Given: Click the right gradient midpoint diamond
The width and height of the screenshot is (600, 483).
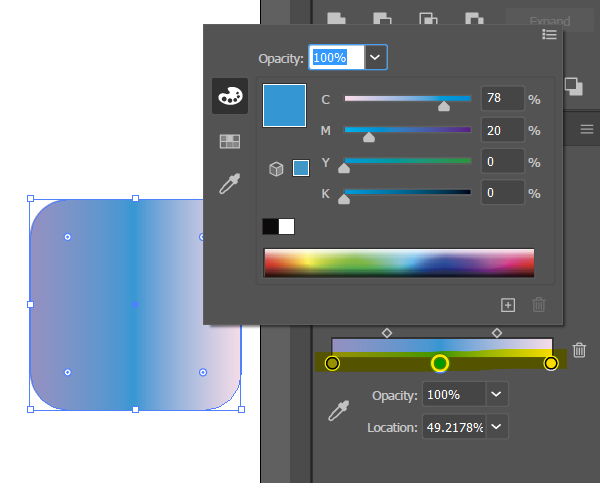Looking at the screenshot, I should [497, 333].
